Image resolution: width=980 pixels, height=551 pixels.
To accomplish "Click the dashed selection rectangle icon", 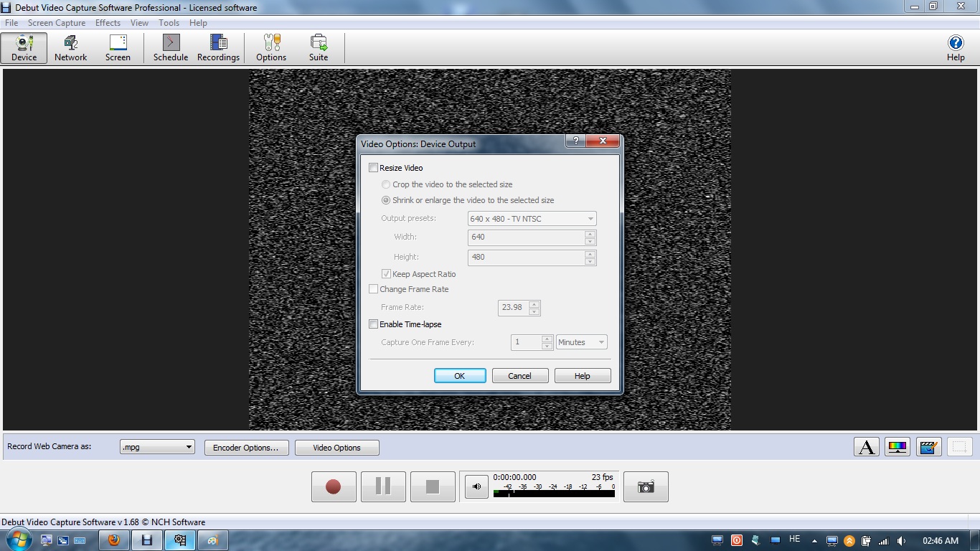I will point(960,447).
